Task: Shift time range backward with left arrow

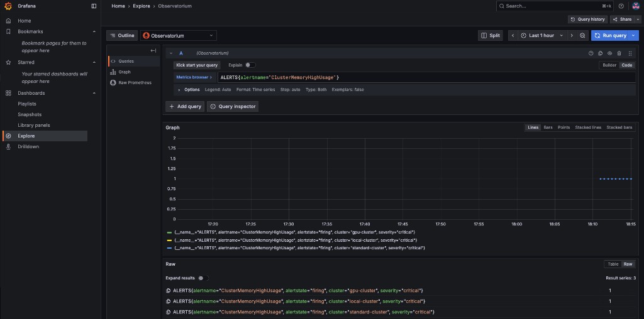Action: point(513,36)
